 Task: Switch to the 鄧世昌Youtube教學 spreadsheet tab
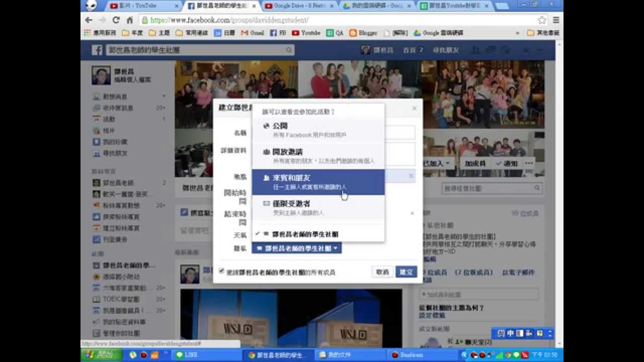tap(454, 6)
